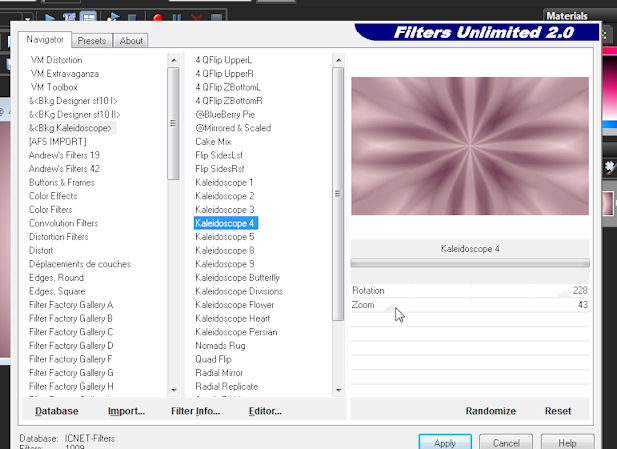Viewport: 617px width, 449px height.
Task: Select VM Toolbox category
Action: 54,87
